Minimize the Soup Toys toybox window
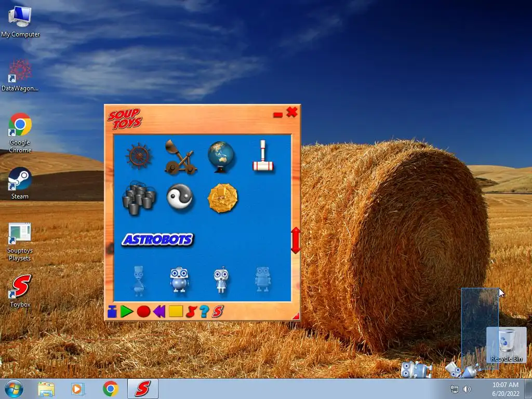 [x=278, y=115]
